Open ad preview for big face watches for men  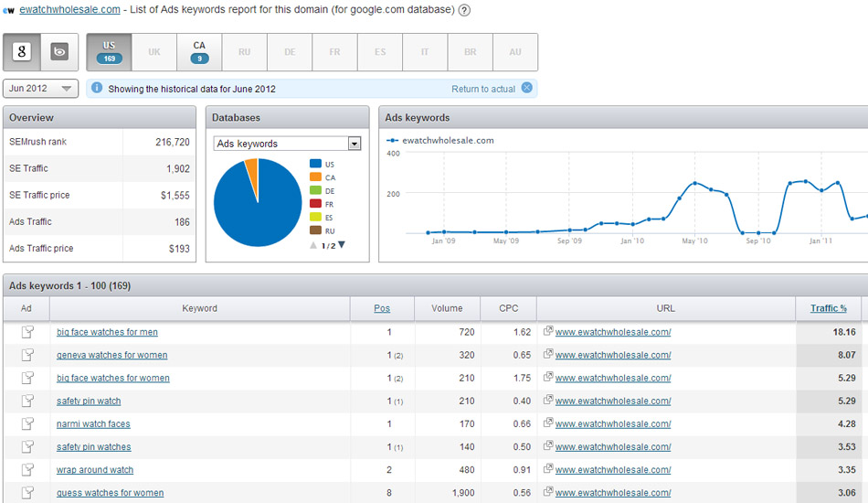[26, 332]
